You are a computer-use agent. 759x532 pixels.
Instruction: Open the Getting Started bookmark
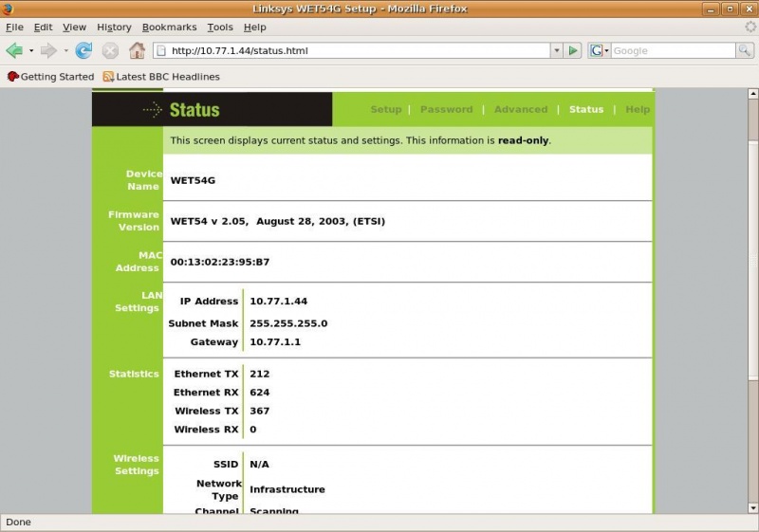pos(50,77)
